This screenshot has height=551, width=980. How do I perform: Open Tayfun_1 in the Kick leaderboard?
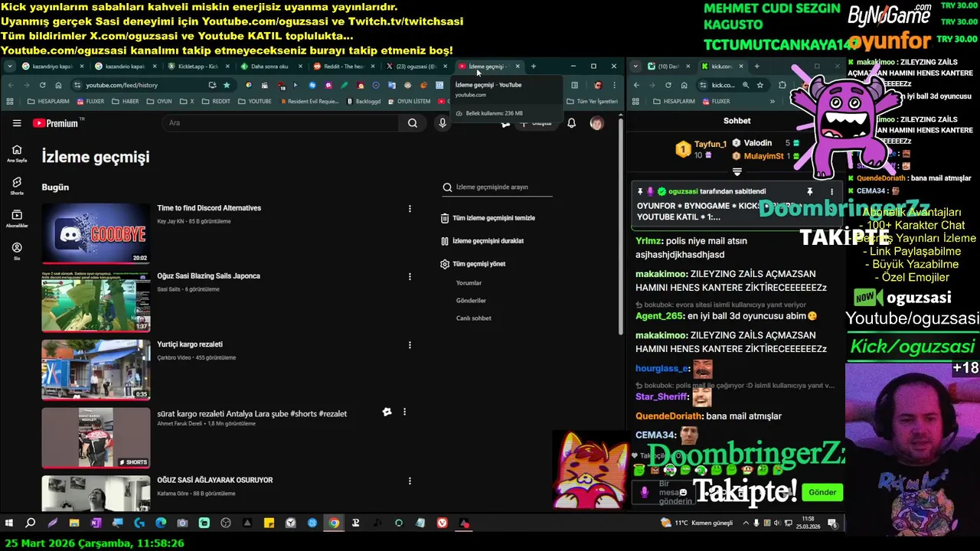[x=710, y=144]
